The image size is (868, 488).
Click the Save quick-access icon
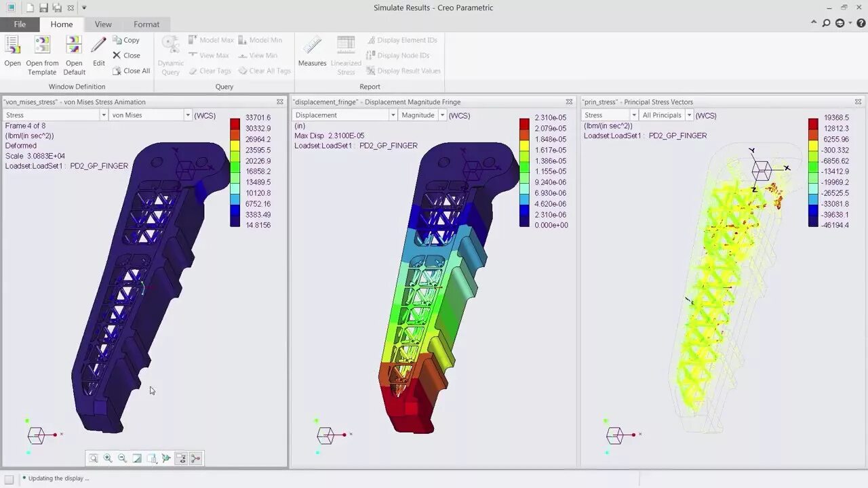[x=43, y=7]
